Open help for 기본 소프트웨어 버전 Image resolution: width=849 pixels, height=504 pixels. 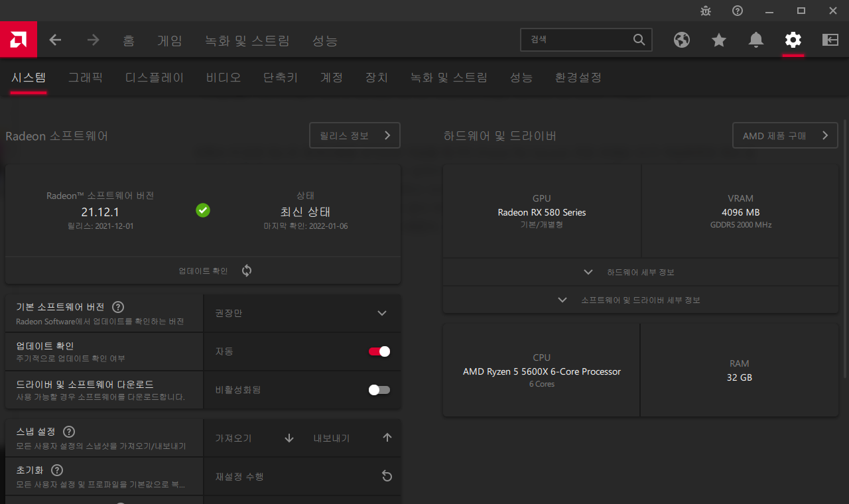tap(118, 307)
